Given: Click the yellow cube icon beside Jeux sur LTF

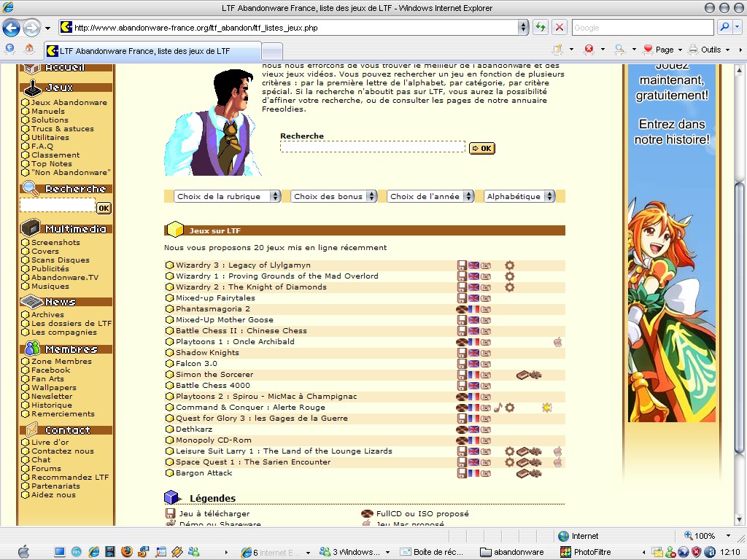Looking at the screenshot, I should [175, 230].
